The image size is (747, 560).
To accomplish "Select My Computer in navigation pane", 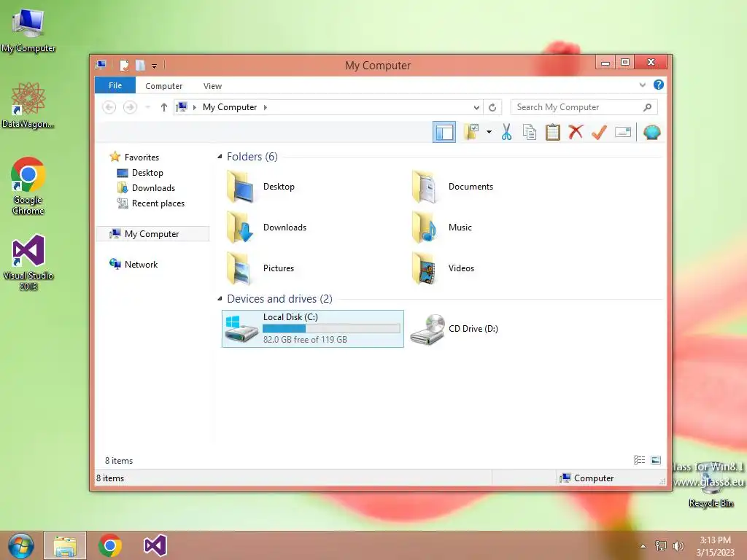I will 152,234.
